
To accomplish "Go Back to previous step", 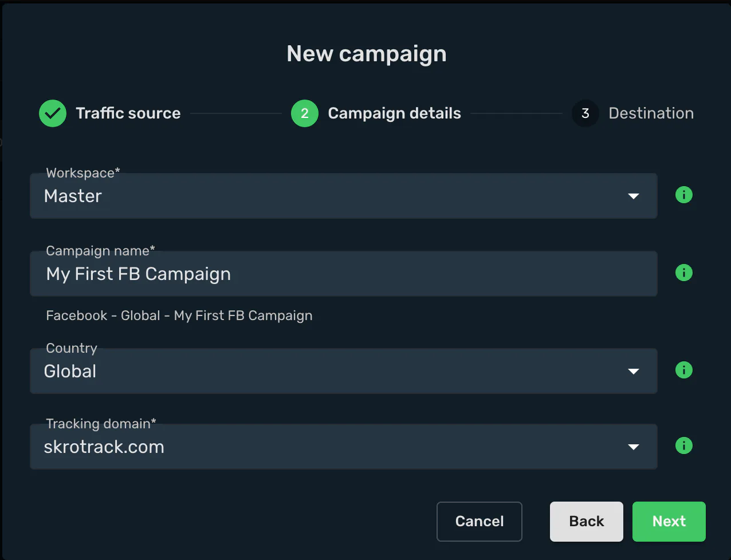I will click(x=587, y=522).
